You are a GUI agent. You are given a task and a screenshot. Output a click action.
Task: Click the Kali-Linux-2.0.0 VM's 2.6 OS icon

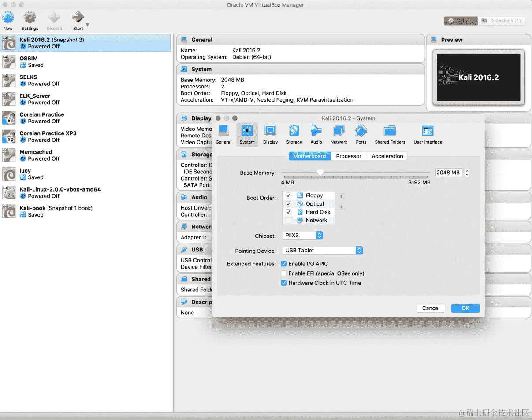click(9, 192)
